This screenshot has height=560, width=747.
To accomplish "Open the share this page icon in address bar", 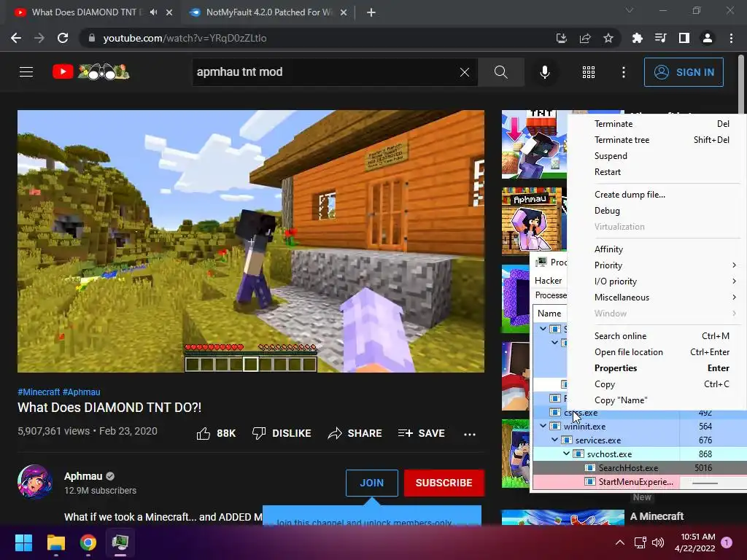I will (585, 38).
